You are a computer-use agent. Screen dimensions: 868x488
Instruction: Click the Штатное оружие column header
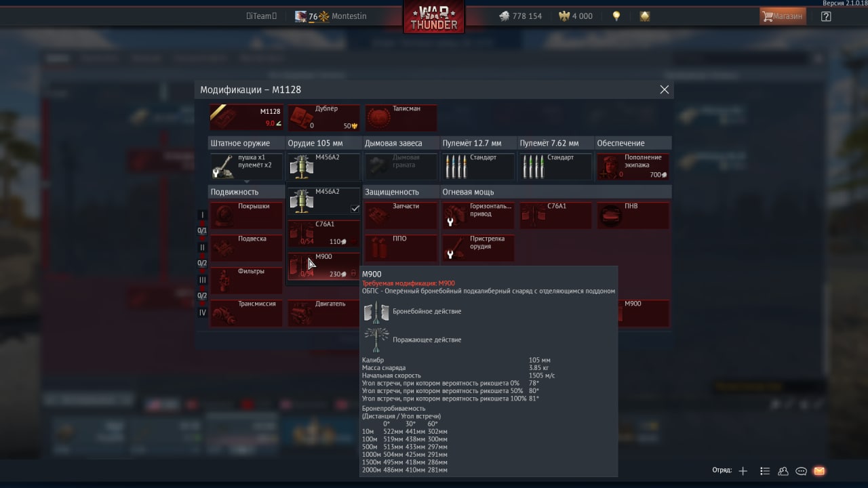tap(240, 143)
